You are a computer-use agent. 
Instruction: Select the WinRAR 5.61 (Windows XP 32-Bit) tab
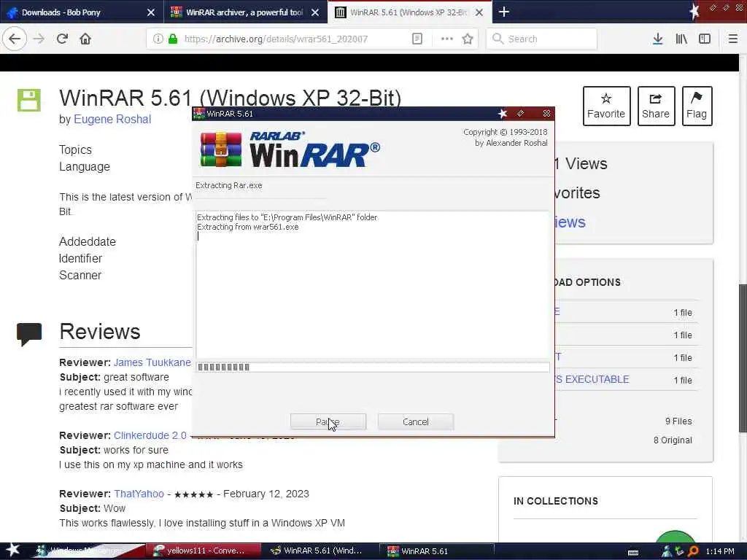[x=410, y=12]
